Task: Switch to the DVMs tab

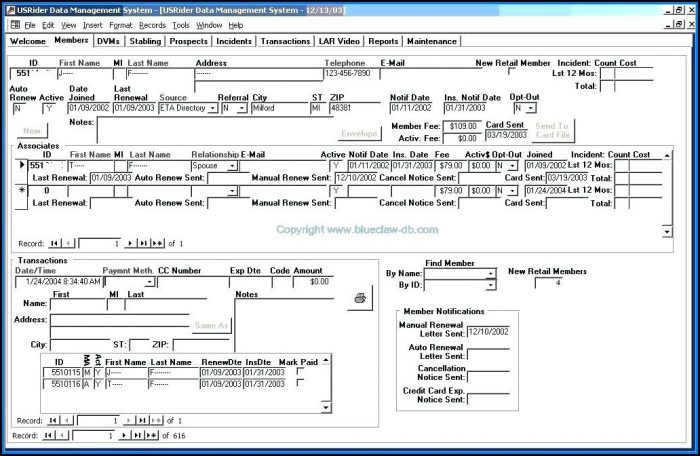Action: (x=108, y=41)
